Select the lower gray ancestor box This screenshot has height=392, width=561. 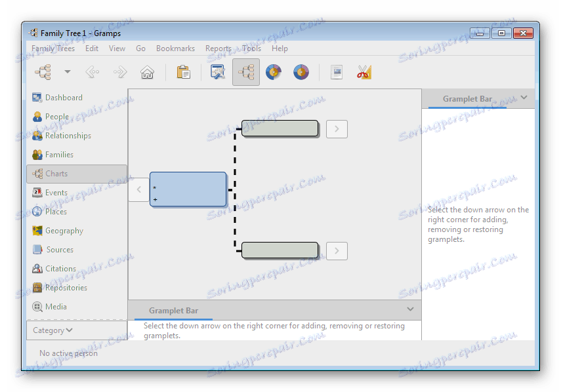(x=280, y=250)
